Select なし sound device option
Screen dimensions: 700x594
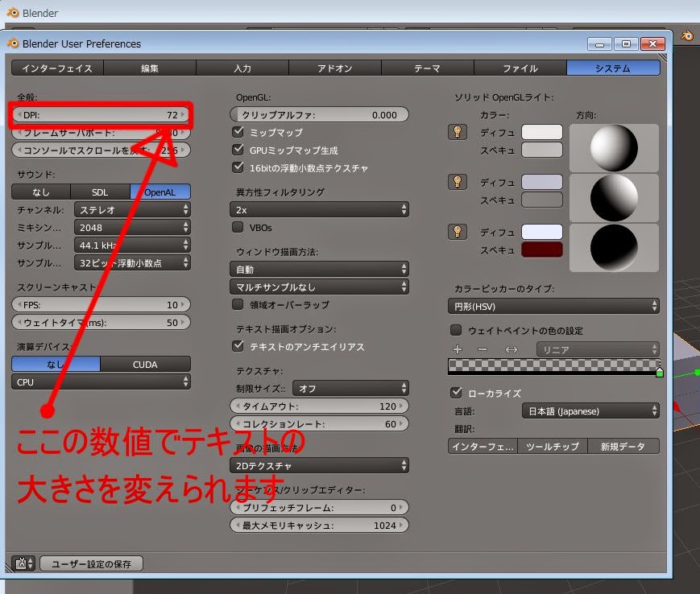click(x=41, y=192)
